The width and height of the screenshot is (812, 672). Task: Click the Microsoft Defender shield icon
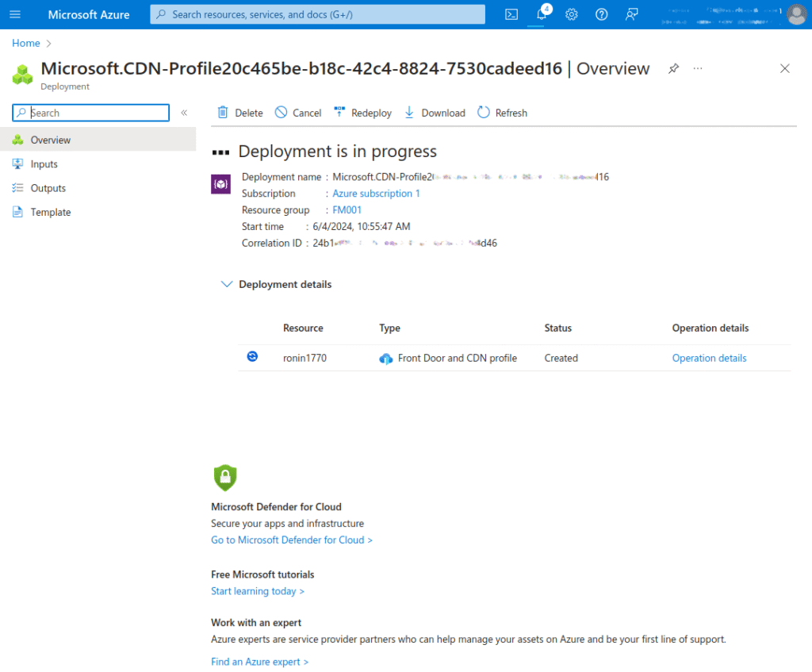(225, 478)
